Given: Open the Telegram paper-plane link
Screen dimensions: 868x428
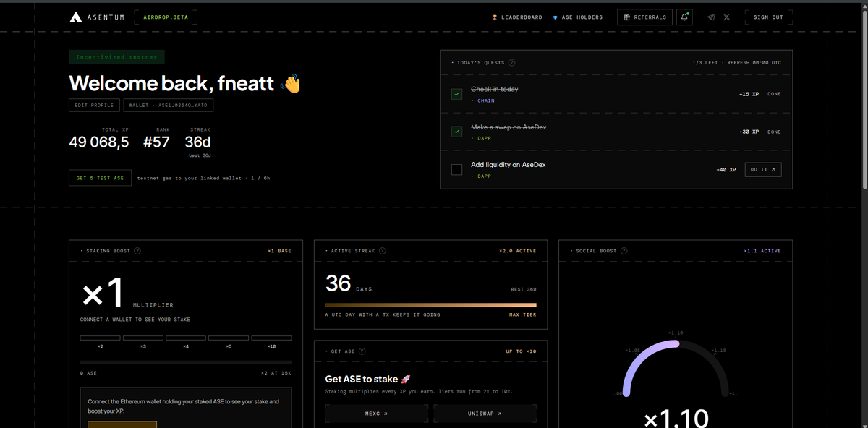Looking at the screenshot, I should pos(712,17).
